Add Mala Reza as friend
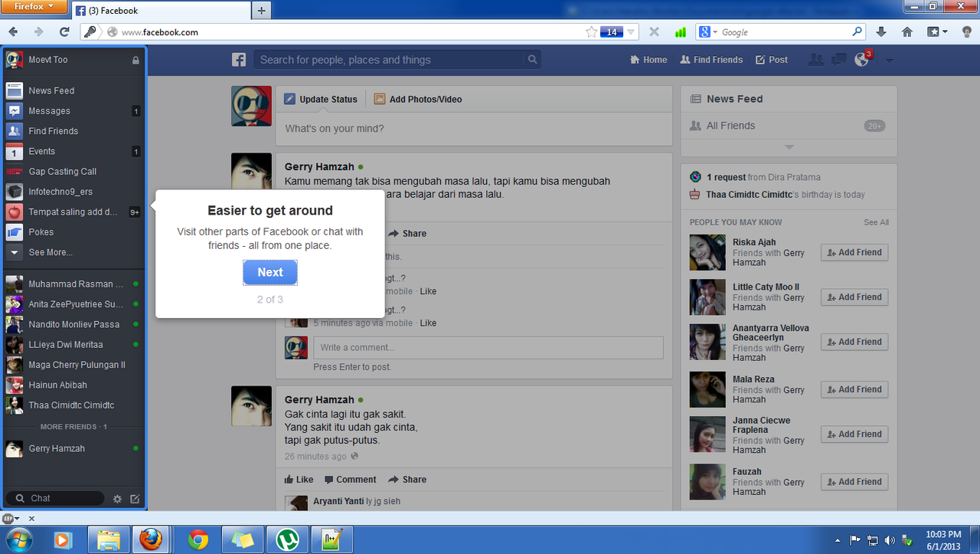980x554 pixels. click(x=854, y=389)
